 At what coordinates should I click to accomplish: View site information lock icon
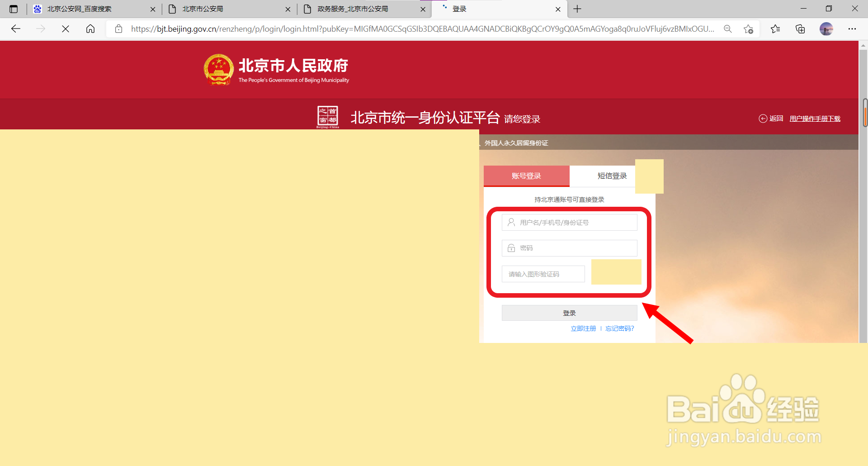coord(118,29)
